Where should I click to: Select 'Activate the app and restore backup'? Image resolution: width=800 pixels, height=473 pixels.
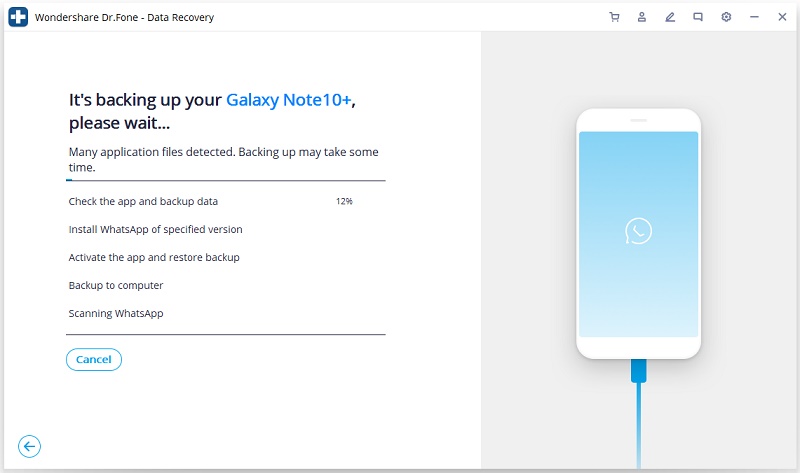click(154, 258)
